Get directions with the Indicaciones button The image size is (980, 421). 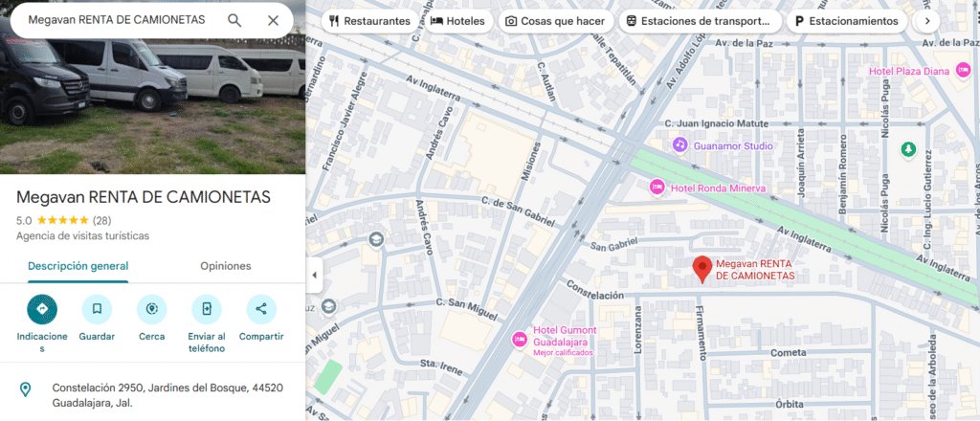click(x=42, y=309)
